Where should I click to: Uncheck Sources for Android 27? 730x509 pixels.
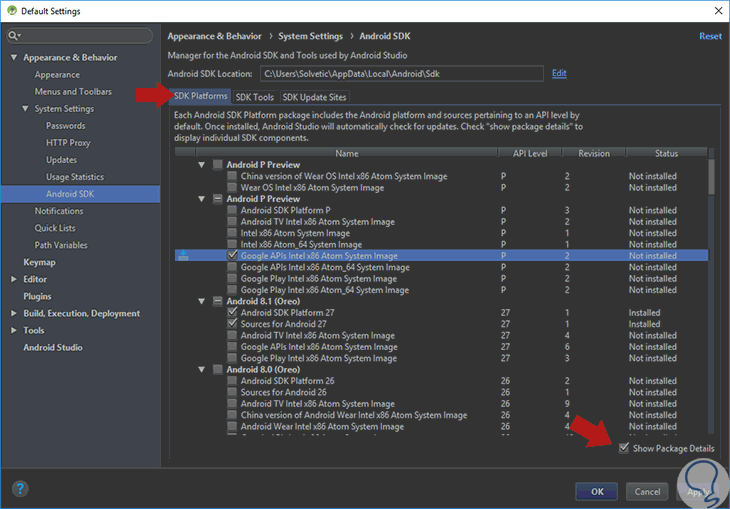pyautogui.click(x=232, y=323)
